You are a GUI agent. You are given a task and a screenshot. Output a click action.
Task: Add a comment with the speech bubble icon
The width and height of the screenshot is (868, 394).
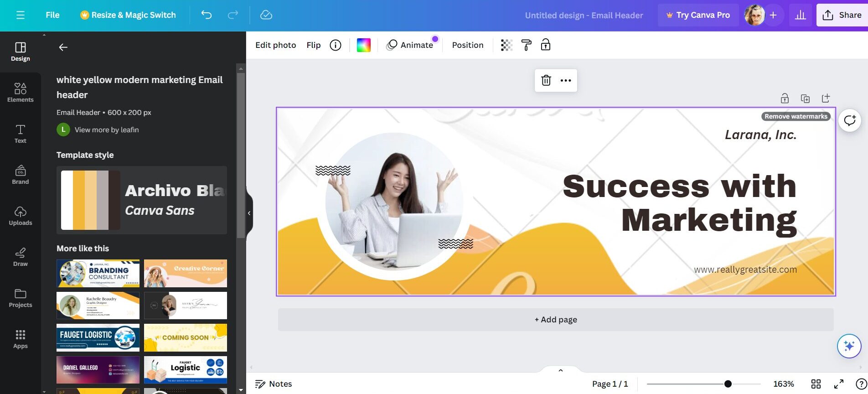(850, 120)
